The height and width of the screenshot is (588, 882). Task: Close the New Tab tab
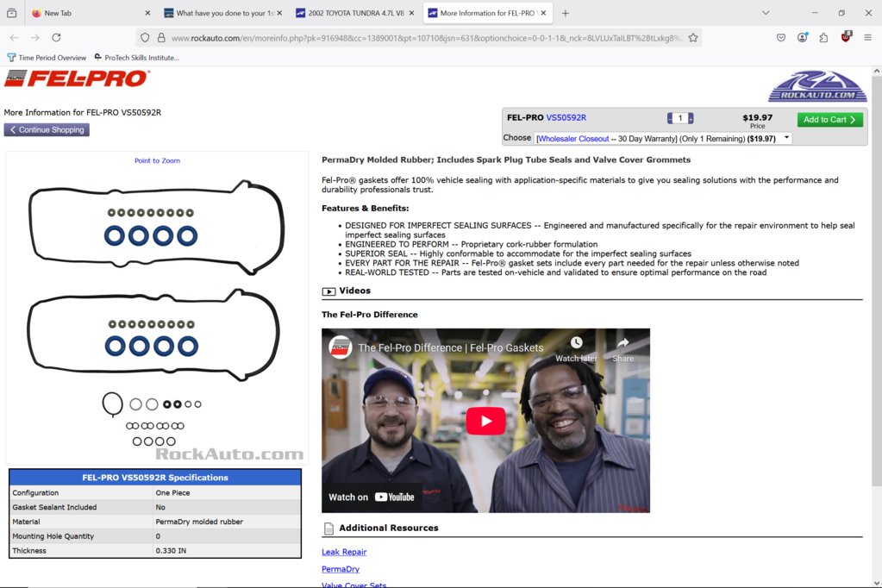(147, 13)
